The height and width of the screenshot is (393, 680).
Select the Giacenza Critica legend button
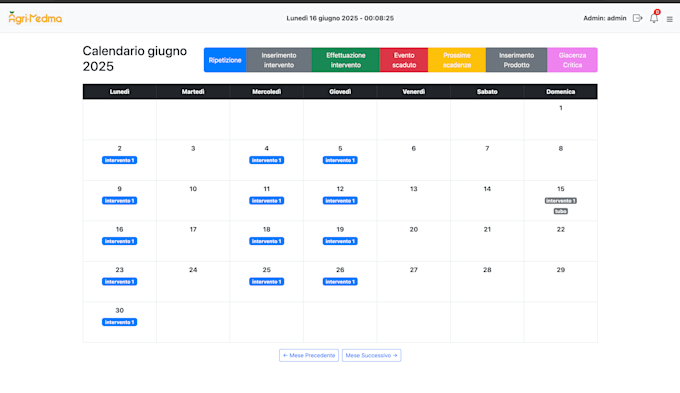pos(572,60)
